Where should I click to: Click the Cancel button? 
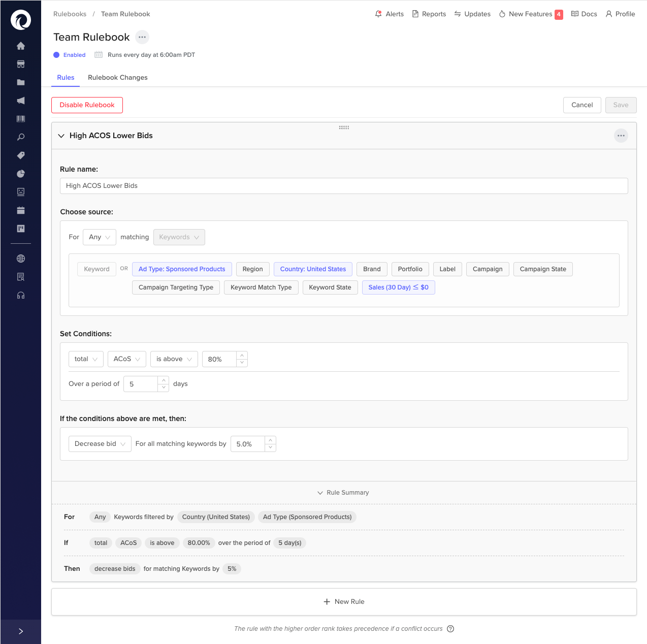coord(582,105)
